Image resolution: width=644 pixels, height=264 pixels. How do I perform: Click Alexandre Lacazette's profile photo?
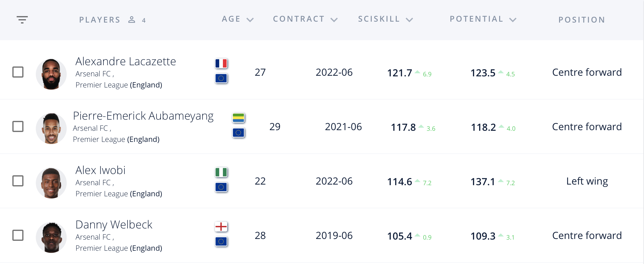tap(51, 74)
